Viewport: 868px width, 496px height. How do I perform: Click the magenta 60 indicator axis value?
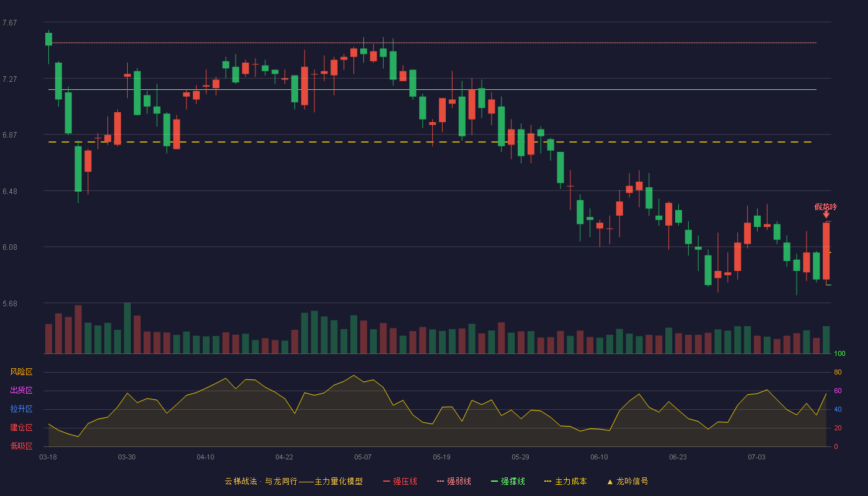coord(838,391)
